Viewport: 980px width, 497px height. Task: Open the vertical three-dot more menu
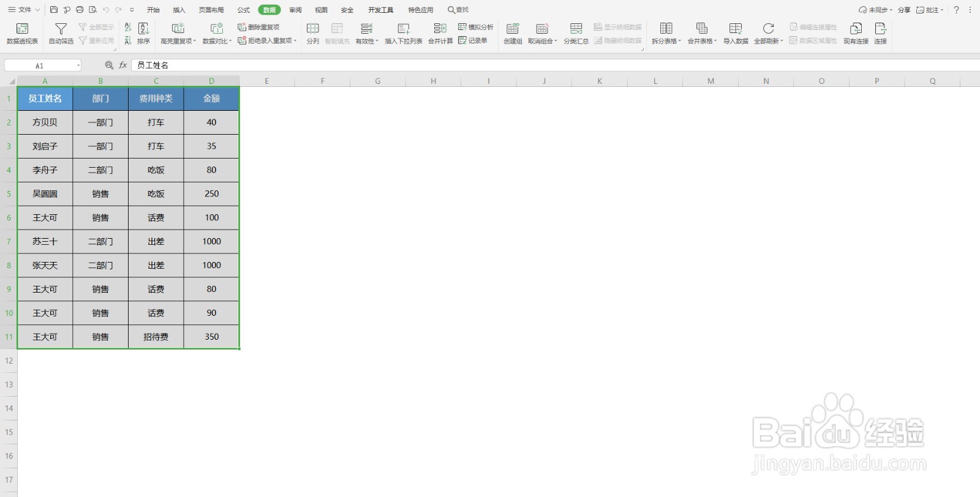[970, 10]
